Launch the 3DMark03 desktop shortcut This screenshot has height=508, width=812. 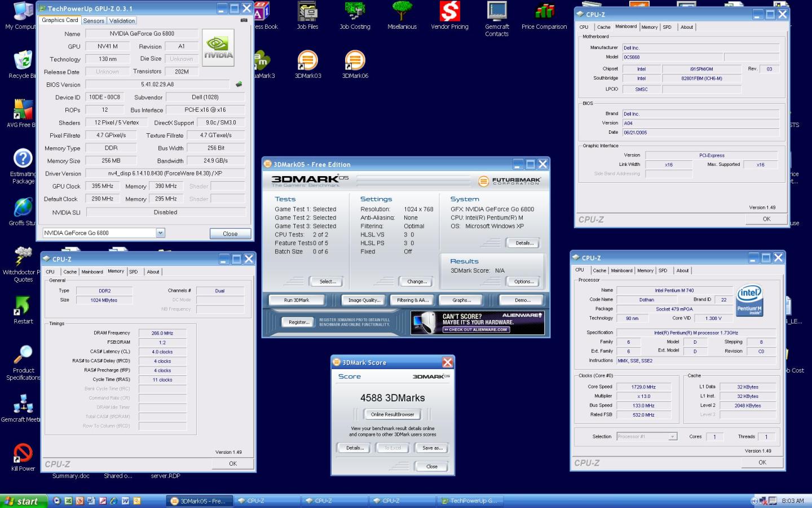(x=308, y=60)
